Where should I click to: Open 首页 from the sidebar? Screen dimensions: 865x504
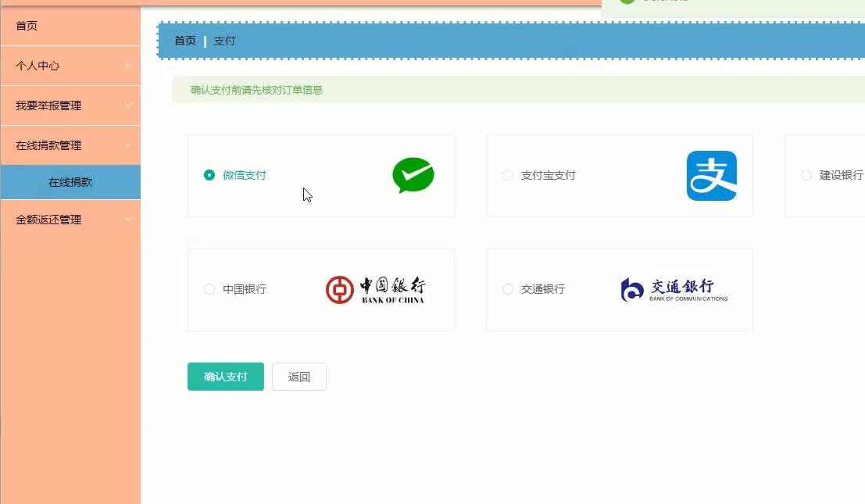click(70, 26)
